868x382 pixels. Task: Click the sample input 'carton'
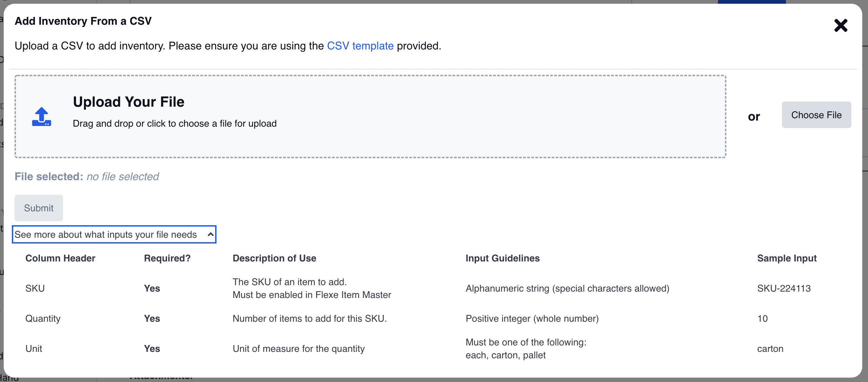point(770,349)
